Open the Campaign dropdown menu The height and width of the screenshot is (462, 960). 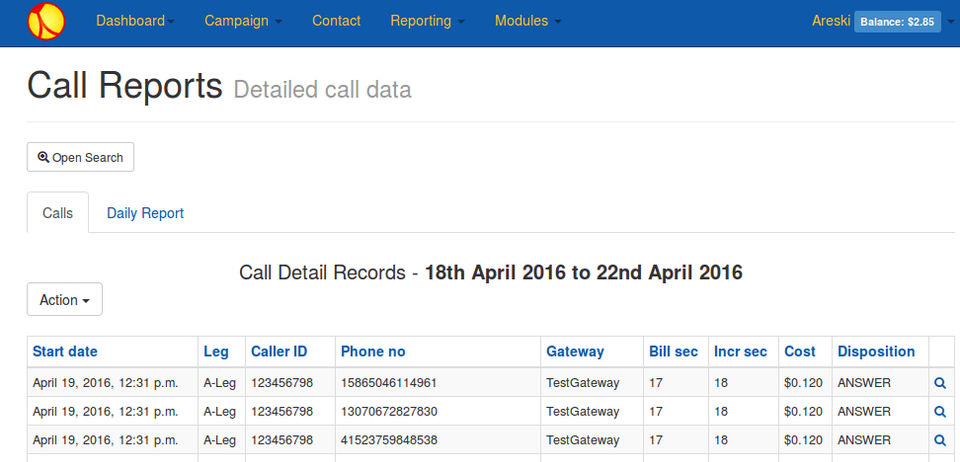[242, 21]
